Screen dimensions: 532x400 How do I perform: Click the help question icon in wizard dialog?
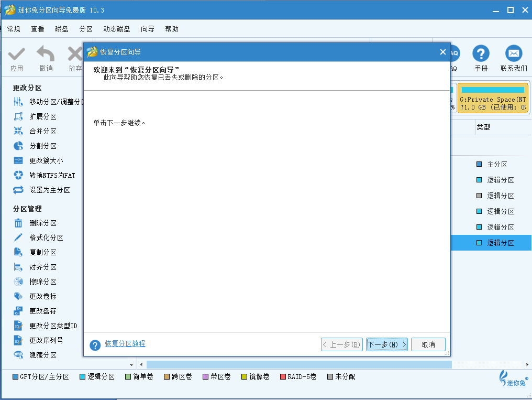click(95, 345)
